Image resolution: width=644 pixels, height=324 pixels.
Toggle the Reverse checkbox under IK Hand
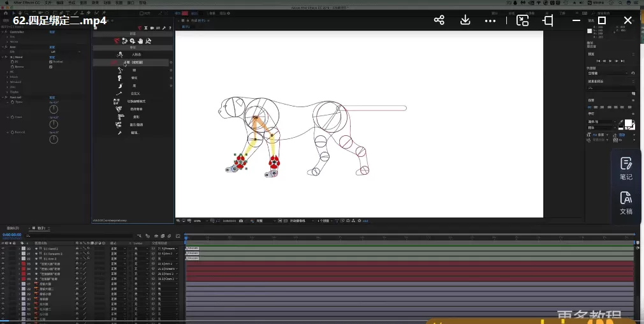[x=50, y=66]
